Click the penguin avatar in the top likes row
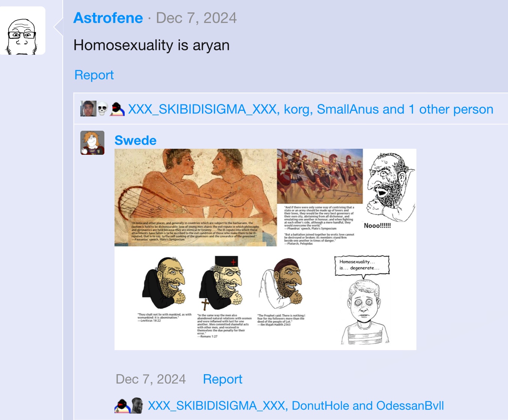This screenshot has height=420, width=508. pos(117,109)
